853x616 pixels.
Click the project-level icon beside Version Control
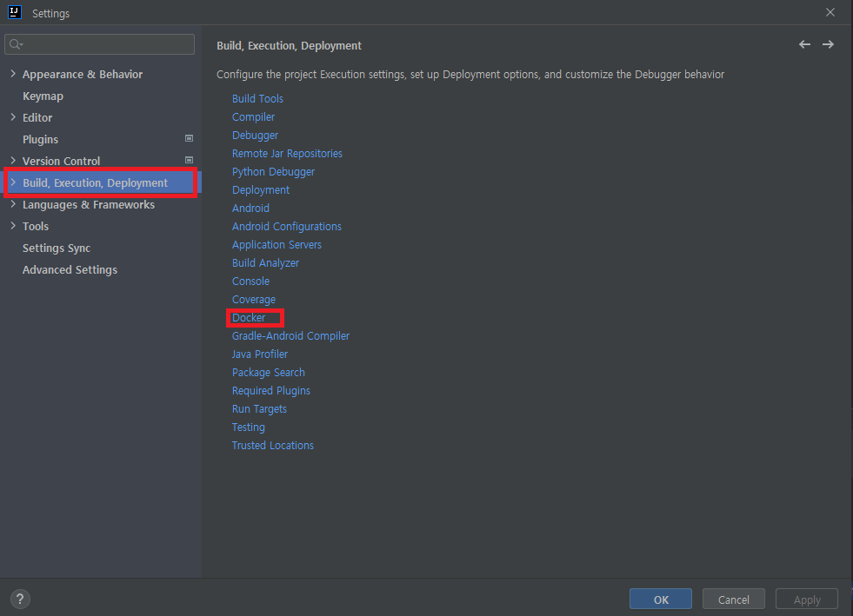point(189,161)
